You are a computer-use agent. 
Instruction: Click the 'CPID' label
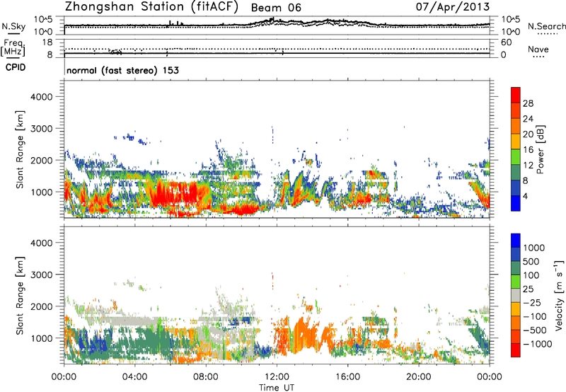(x=16, y=67)
